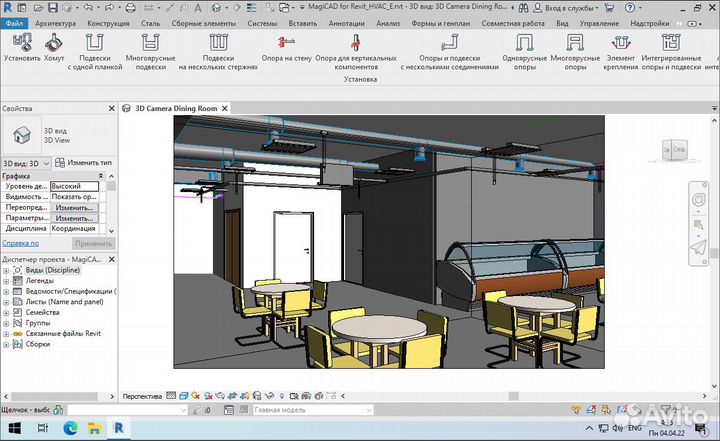Choose the Элемент крепления tool
Image resolution: width=720 pixels, height=441 pixels.
(621, 52)
